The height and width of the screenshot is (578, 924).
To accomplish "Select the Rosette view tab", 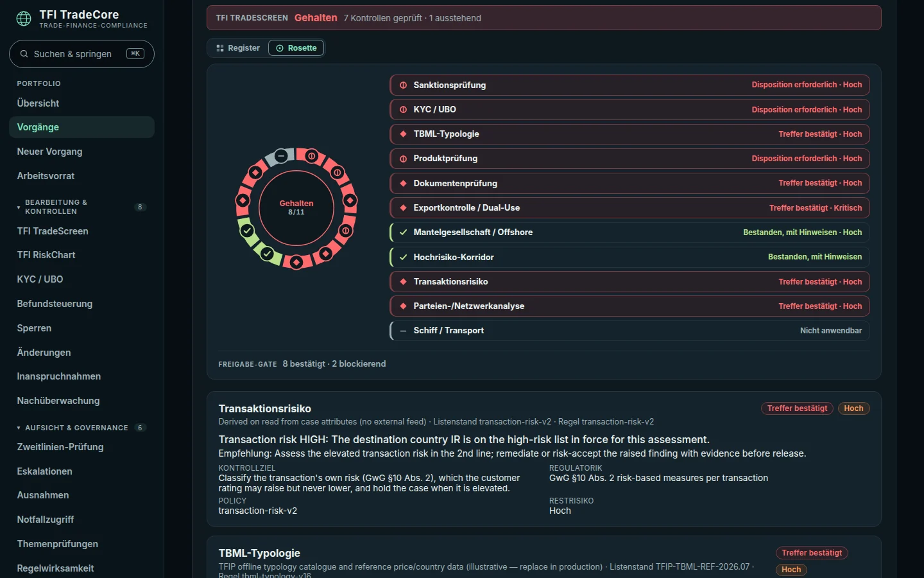I will pos(296,48).
